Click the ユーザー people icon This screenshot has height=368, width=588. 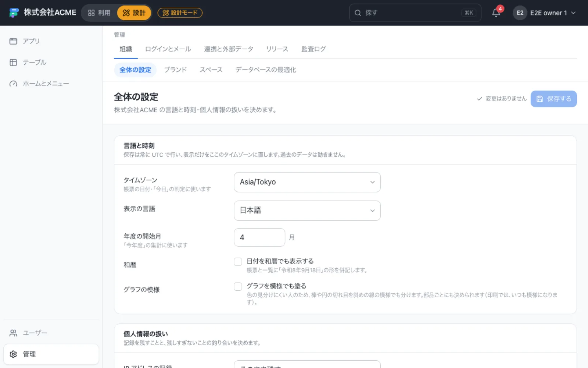click(x=13, y=333)
